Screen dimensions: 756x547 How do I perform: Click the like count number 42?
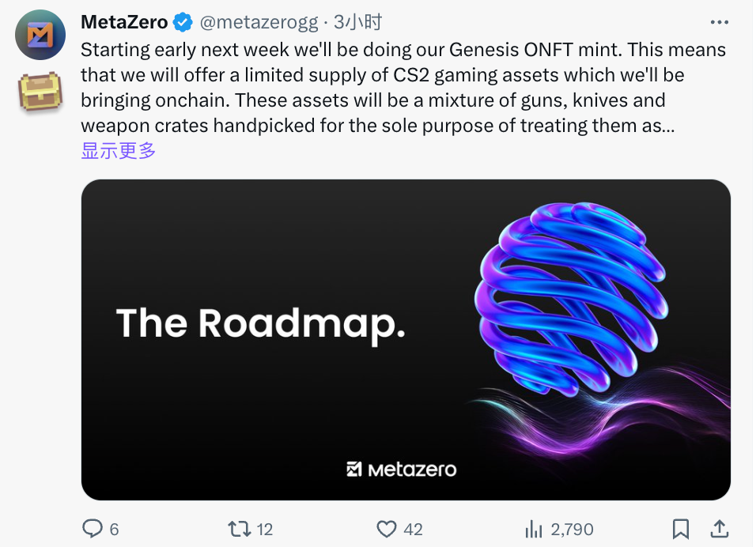pyautogui.click(x=413, y=529)
